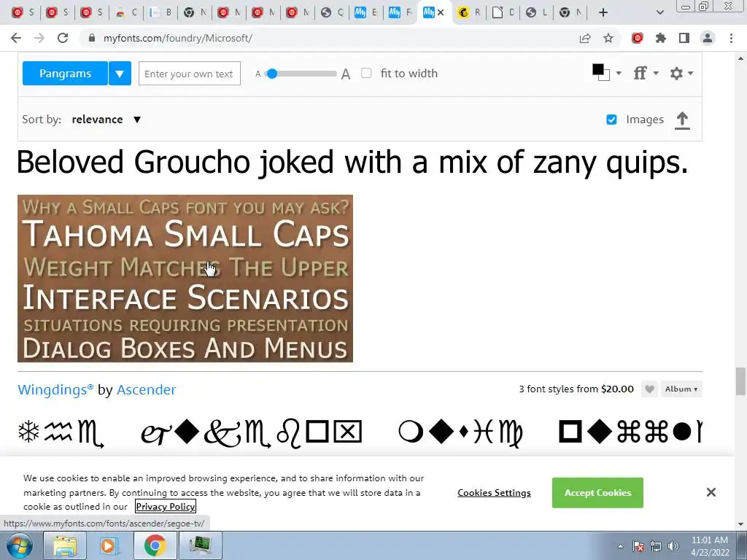The height and width of the screenshot is (560, 747).
Task: Click the volume speaker tray icon
Action: click(673, 546)
